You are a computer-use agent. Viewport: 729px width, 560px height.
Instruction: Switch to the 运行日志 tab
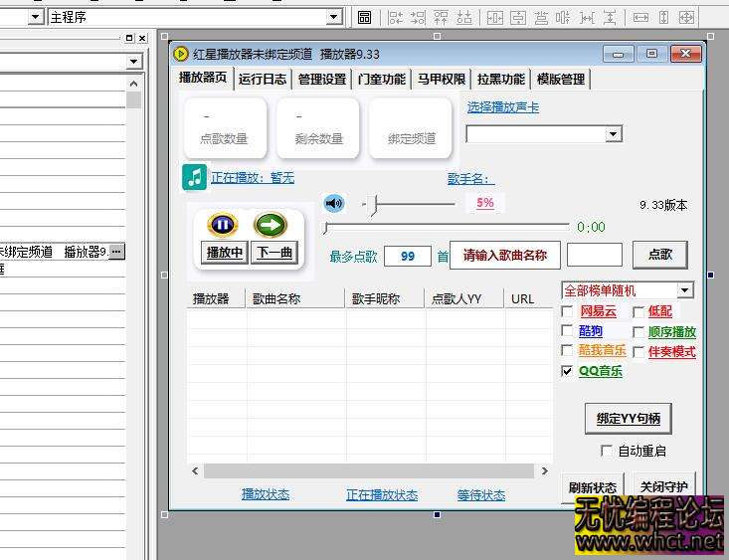pyautogui.click(x=263, y=80)
